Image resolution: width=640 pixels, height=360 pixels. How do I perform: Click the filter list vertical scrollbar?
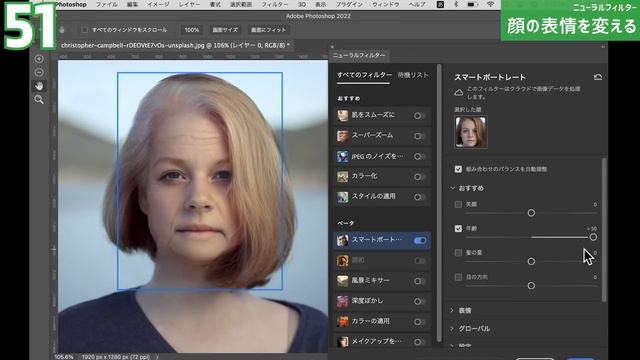click(439, 202)
